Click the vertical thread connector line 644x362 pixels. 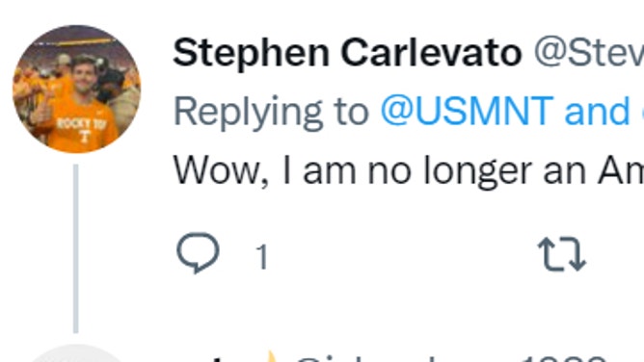(76, 248)
